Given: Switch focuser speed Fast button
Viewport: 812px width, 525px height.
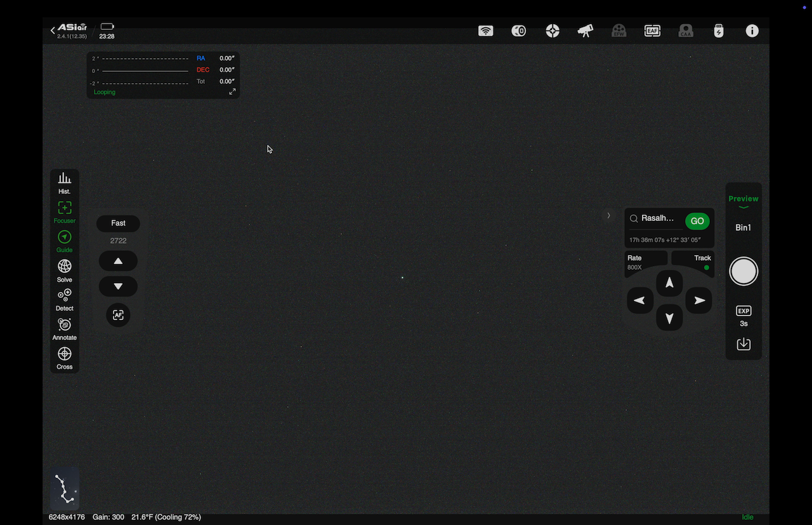Looking at the screenshot, I should point(118,223).
